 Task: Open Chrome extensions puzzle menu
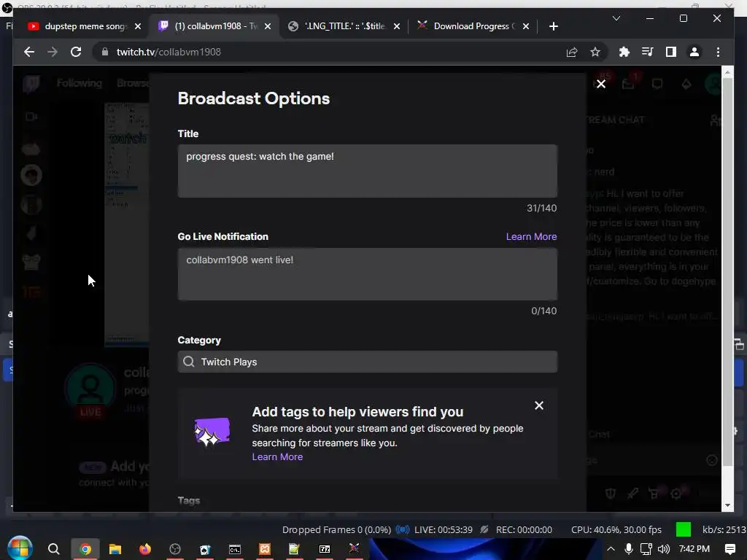(624, 52)
